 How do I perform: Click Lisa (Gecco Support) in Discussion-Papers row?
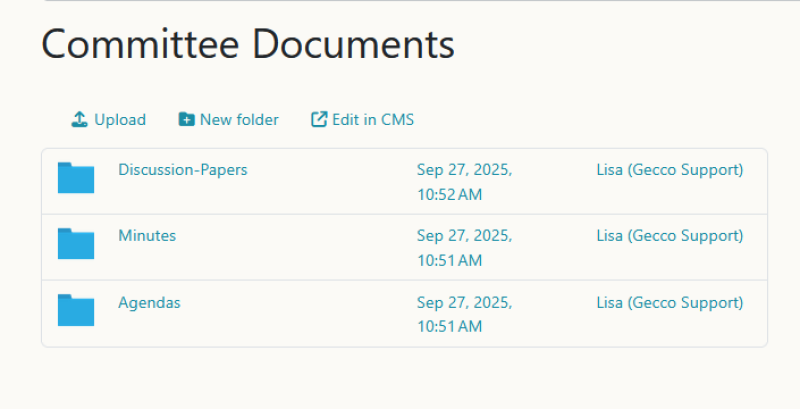(x=669, y=170)
